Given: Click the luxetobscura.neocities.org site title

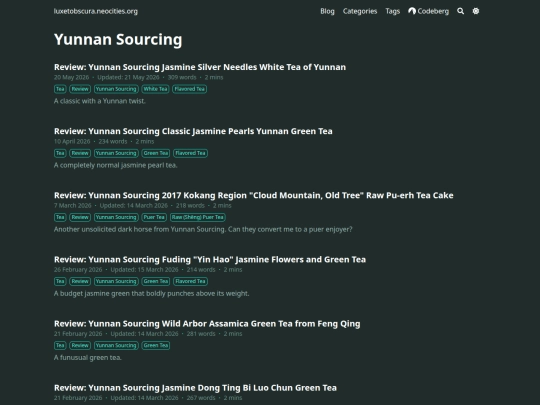Looking at the screenshot, I should (x=96, y=11).
